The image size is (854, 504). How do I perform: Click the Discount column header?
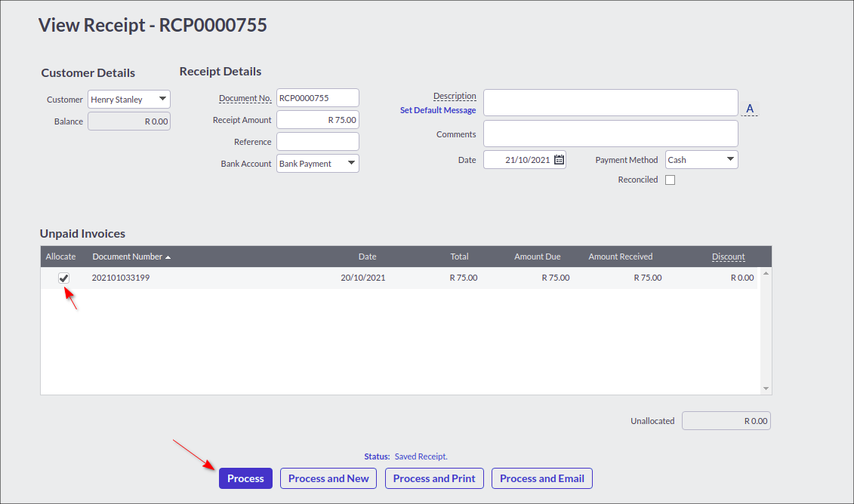point(728,256)
